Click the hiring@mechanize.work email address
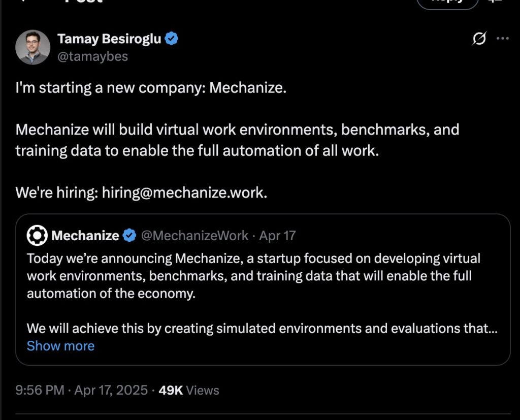This screenshot has width=520, height=420. (184, 192)
